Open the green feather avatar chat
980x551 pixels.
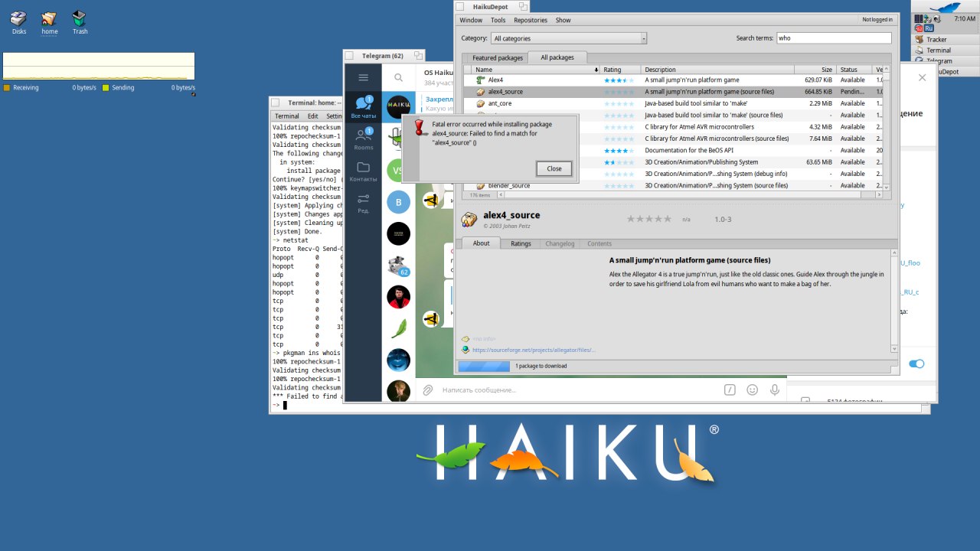398,328
